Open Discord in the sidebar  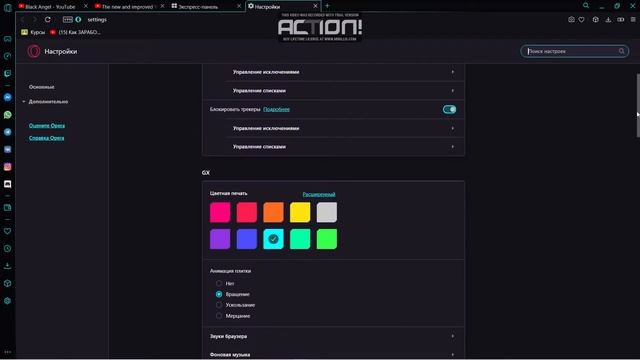click(7, 184)
